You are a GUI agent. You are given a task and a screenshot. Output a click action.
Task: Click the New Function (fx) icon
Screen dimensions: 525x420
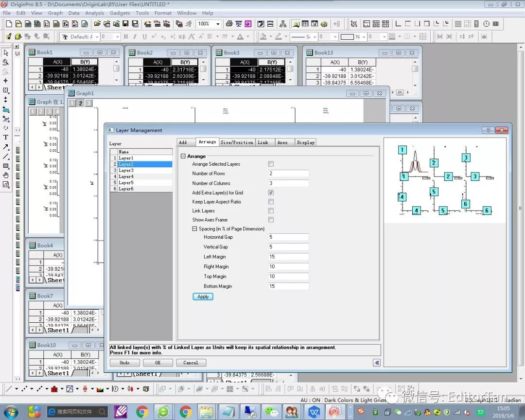(66, 24)
